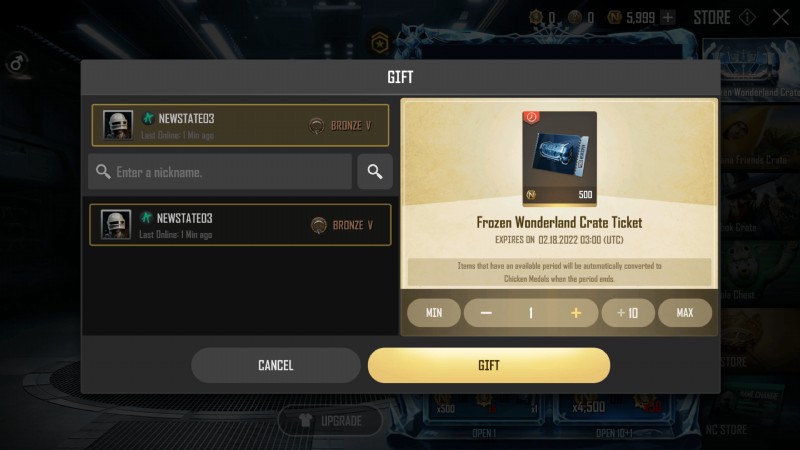Click the Frozen Wonderland Crate Ticket thumbnail
800x450 pixels.
[559, 159]
